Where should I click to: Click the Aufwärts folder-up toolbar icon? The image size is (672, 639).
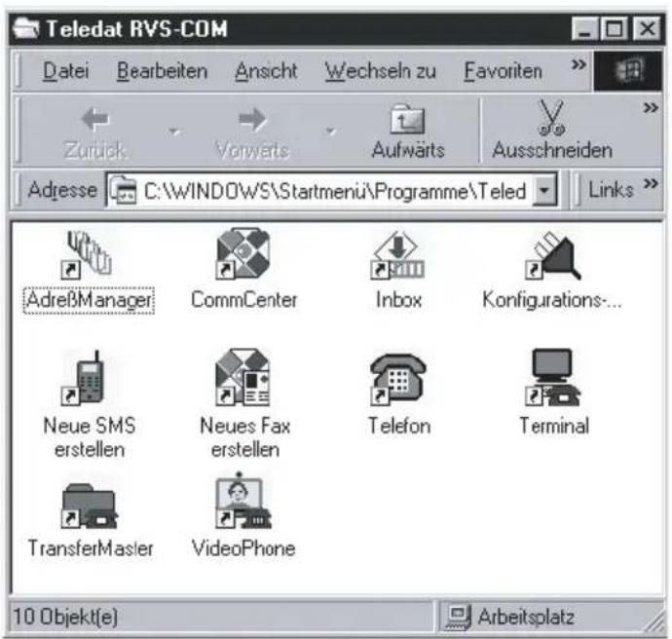pos(407,119)
